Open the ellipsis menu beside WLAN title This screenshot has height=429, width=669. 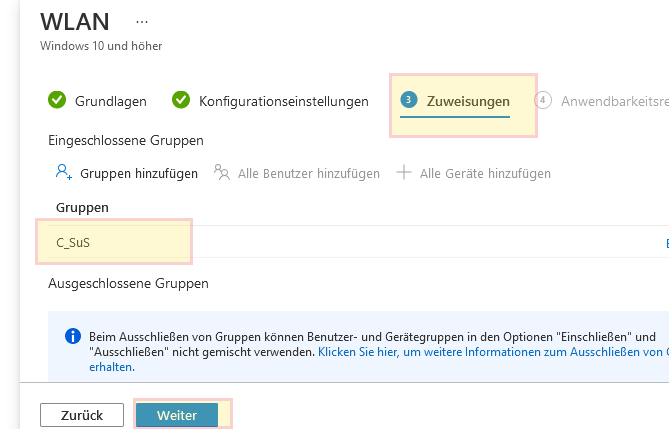coord(142,20)
